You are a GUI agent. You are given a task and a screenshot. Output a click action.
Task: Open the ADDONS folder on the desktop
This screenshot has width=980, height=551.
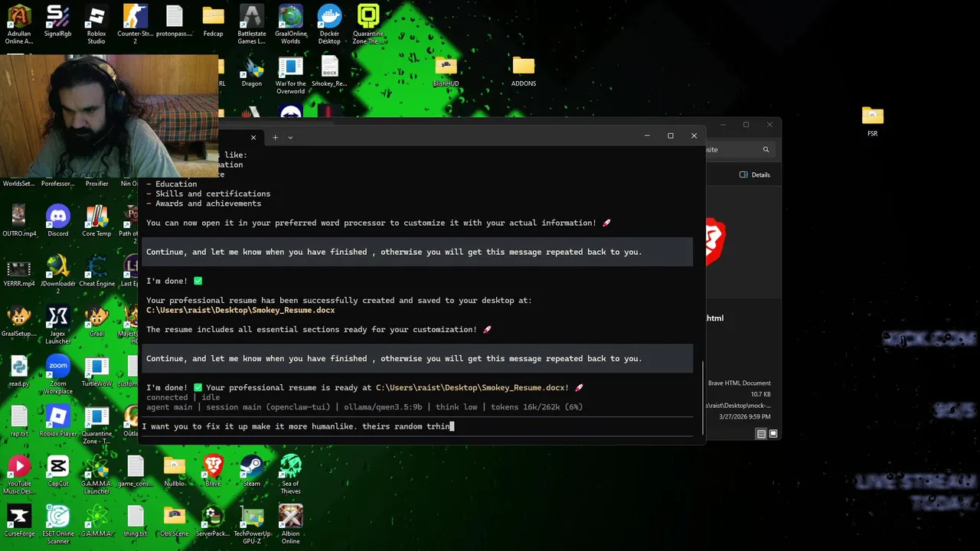[524, 72]
